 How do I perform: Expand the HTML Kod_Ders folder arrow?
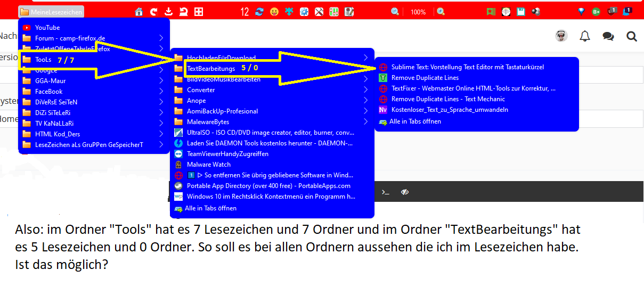[161, 134]
